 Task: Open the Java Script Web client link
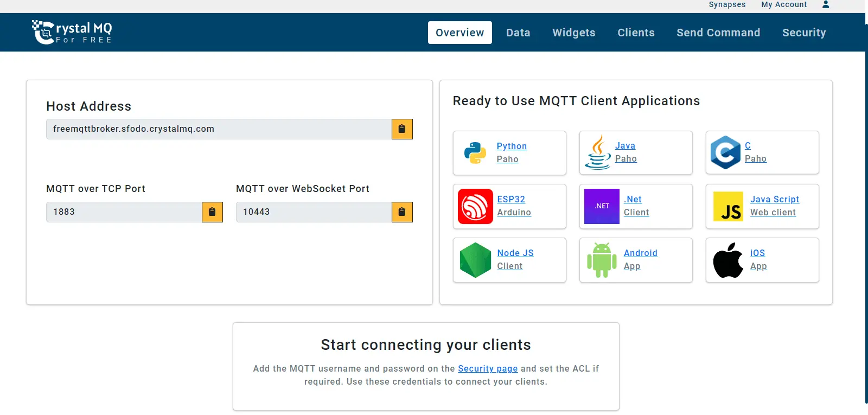click(x=775, y=206)
